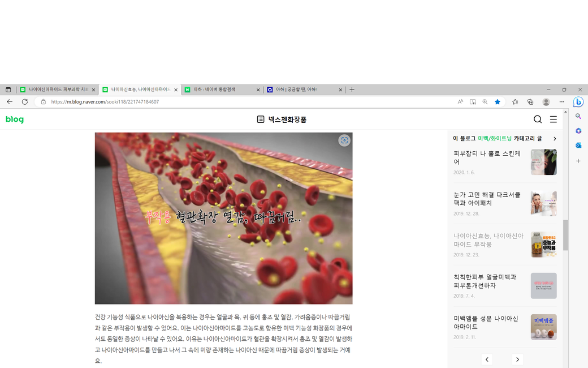Click the 칙칙한피부 얼굴미백 post thumbnail
The image size is (588, 368).
pyautogui.click(x=543, y=286)
